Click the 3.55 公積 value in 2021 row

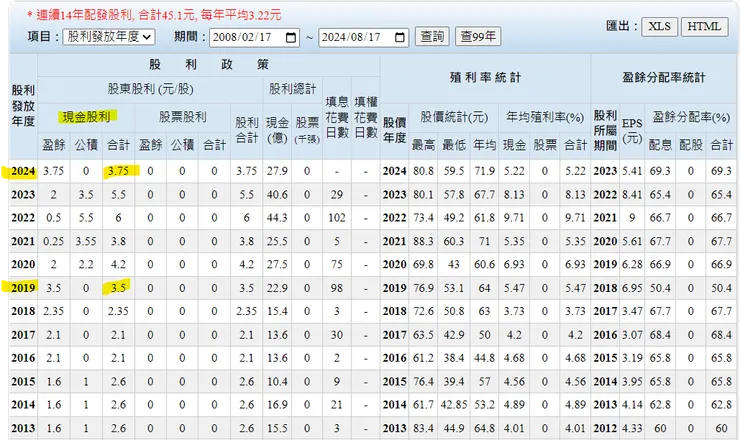86,241
